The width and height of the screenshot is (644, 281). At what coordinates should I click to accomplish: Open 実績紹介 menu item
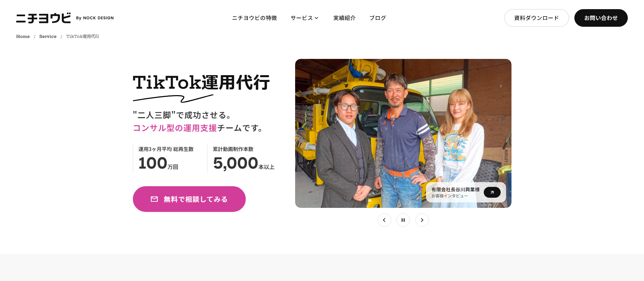(x=344, y=18)
